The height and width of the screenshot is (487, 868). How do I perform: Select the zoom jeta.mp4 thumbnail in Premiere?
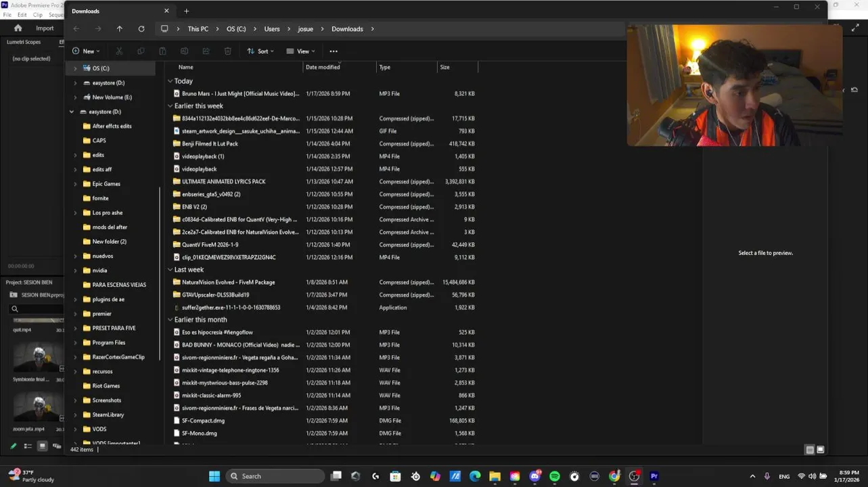(39, 406)
